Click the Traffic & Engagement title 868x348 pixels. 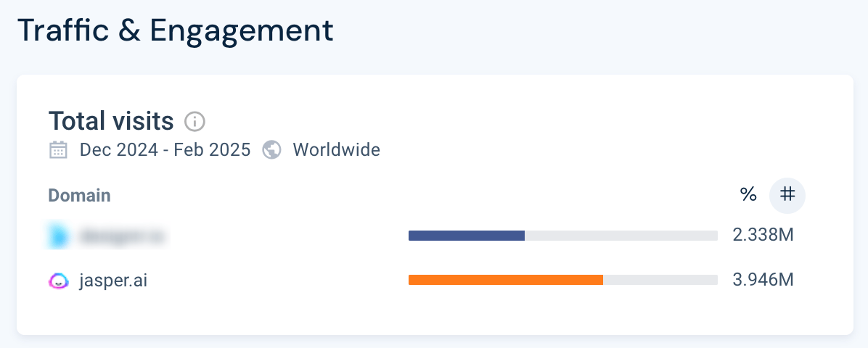[176, 31]
